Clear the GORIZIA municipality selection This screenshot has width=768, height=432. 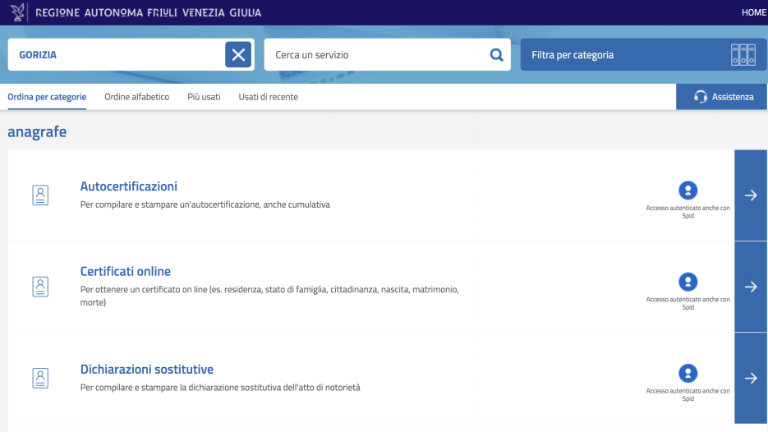coord(238,55)
